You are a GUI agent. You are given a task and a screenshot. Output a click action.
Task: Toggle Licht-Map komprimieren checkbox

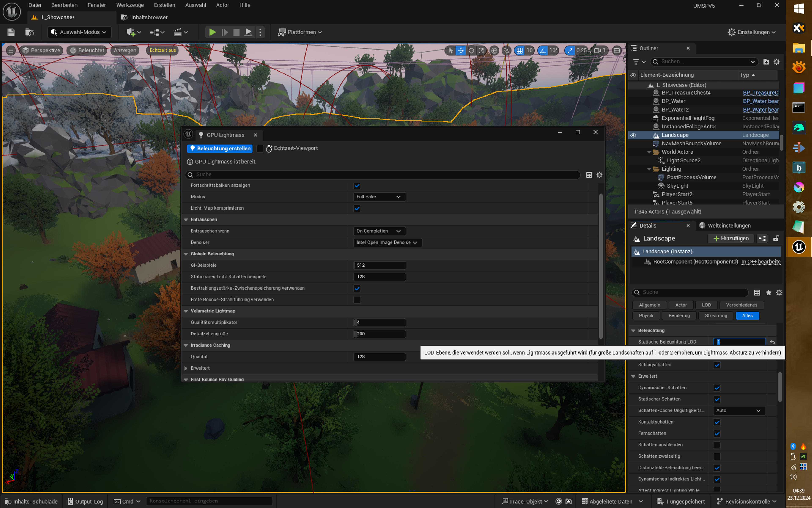tap(357, 208)
